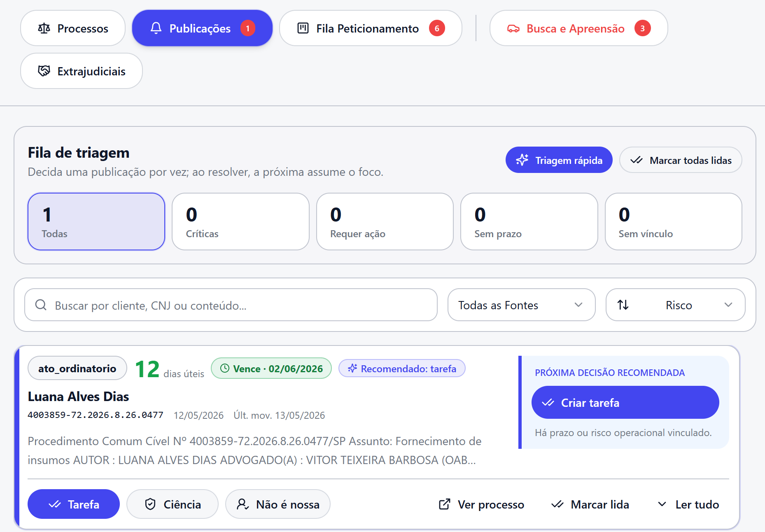Click the Todas as Fontes chevron

pos(578,305)
